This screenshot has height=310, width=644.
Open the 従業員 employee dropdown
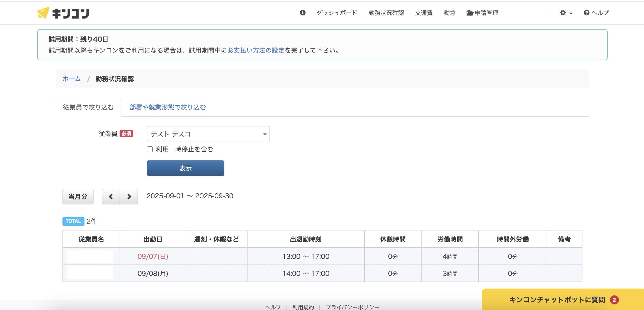coord(208,134)
